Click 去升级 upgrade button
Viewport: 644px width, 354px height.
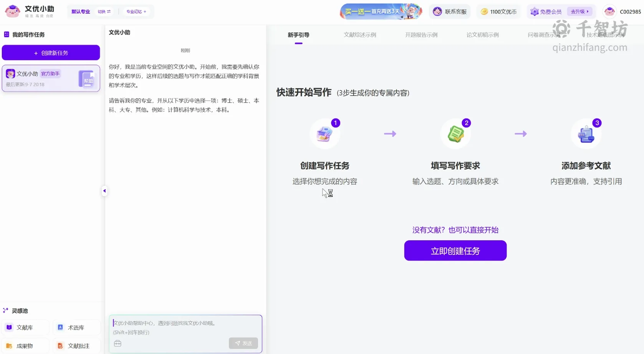tap(580, 12)
